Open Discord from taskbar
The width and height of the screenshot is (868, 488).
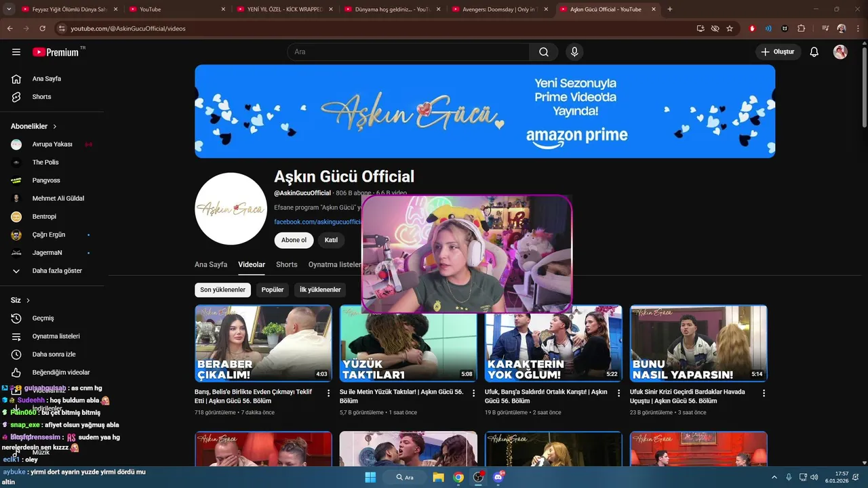coord(499,477)
